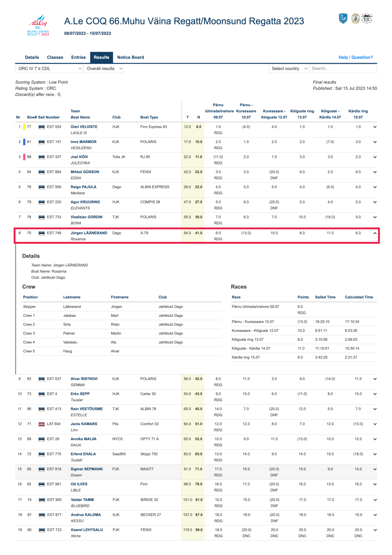This screenshot has width=392, height=555.
Task: Open the Imre MARMOR team link
Action: tap(83, 142)
